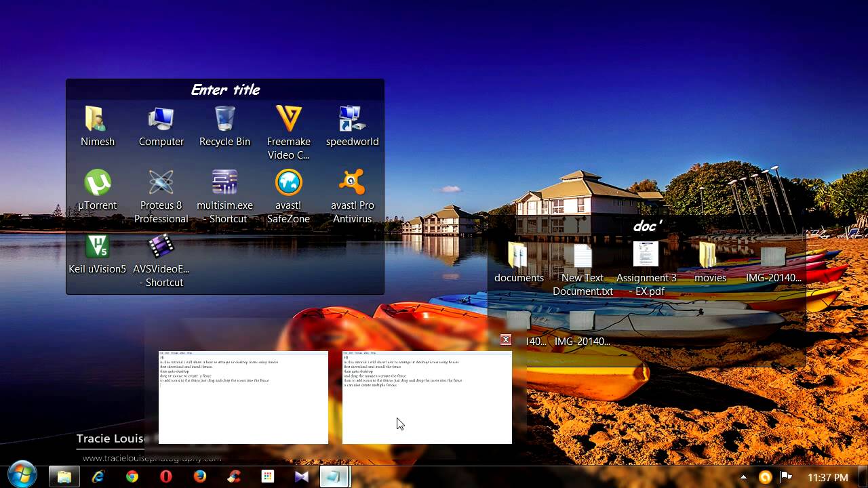Open Windows Explorer from the taskbar
The height and width of the screenshot is (488, 868).
[64, 477]
